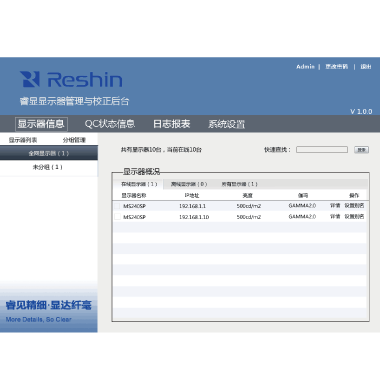Click the display count status text
This screenshot has width=380, height=380.
[161, 150]
